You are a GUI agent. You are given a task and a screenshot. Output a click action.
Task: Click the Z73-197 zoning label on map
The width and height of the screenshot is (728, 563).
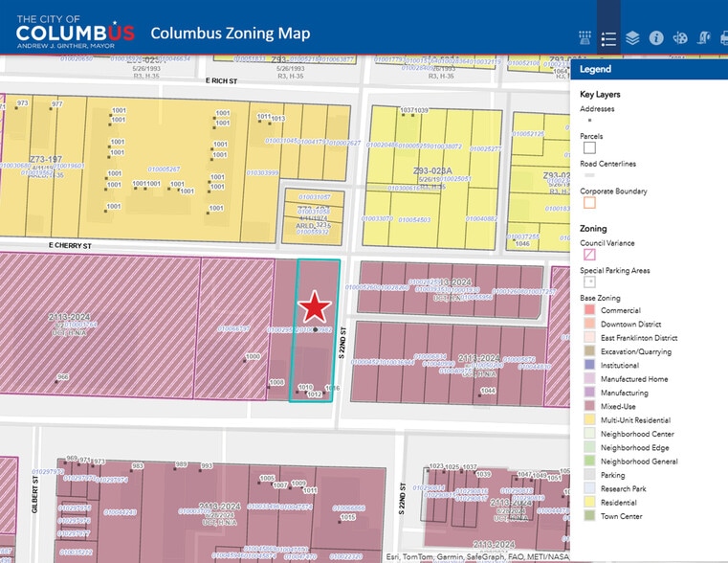pos(46,158)
